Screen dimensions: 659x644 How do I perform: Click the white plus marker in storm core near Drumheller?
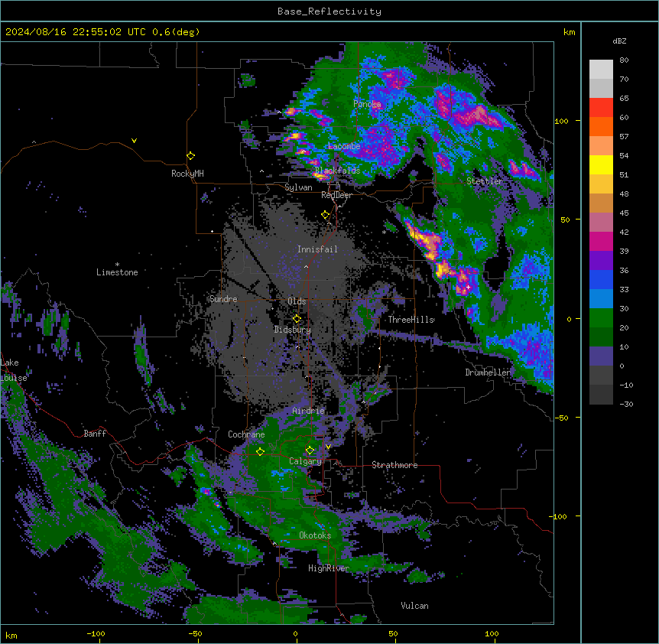(x=468, y=287)
